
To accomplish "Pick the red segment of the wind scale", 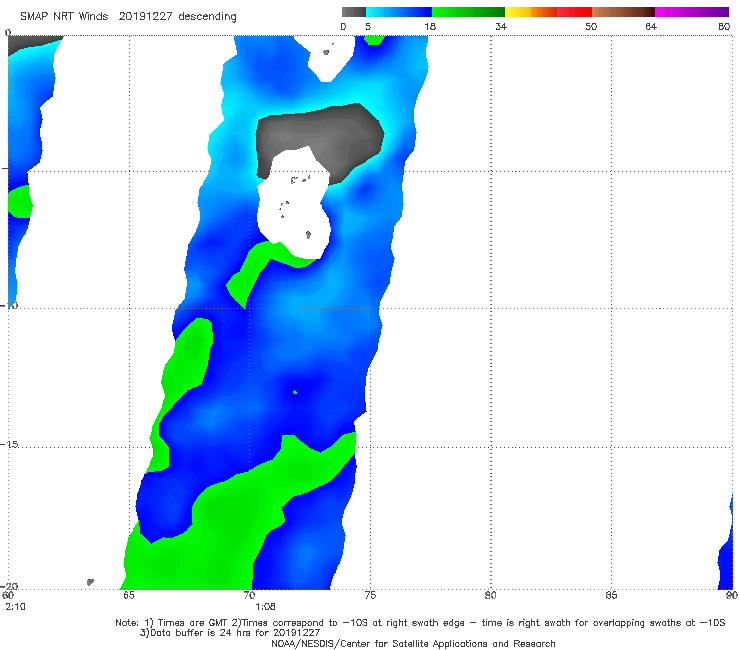I will click(574, 12).
